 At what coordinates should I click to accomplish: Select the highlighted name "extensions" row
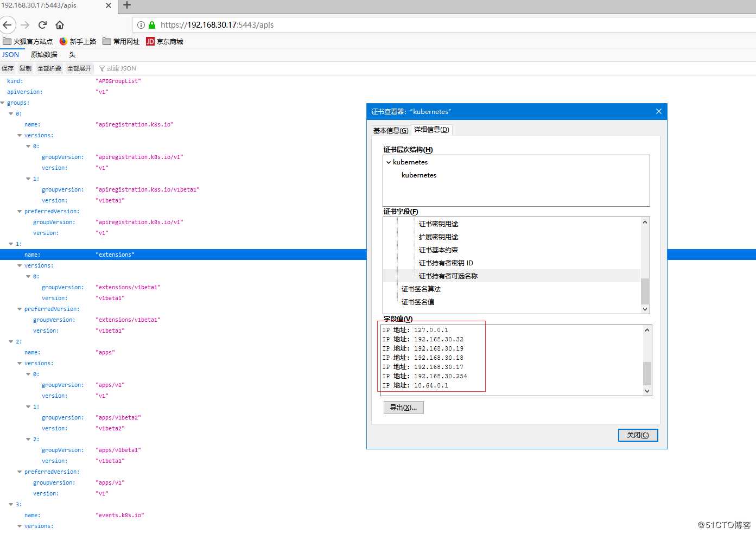(183, 255)
